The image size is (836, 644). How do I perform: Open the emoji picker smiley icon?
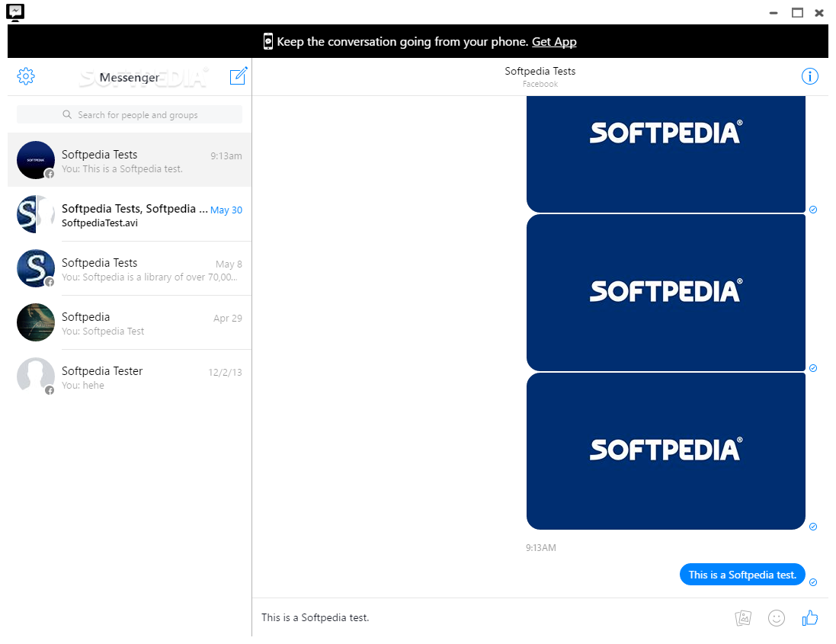pos(777,618)
